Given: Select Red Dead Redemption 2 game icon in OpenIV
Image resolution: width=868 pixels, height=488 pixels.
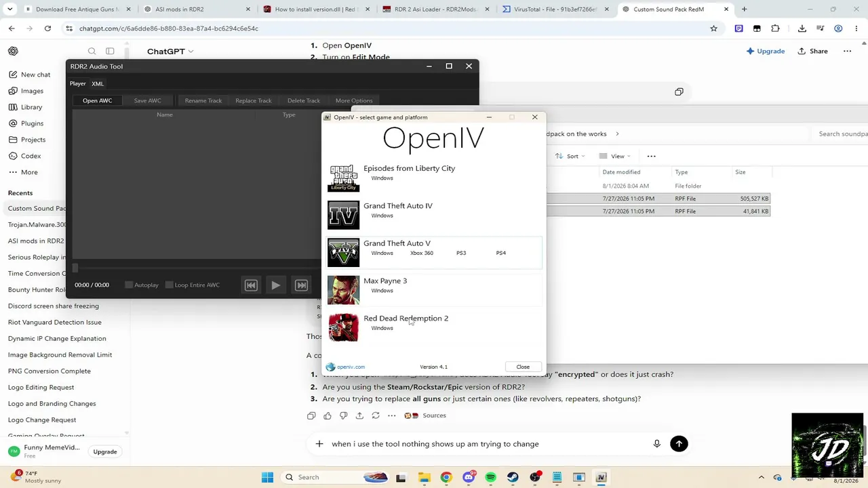Looking at the screenshot, I should point(343,327).
